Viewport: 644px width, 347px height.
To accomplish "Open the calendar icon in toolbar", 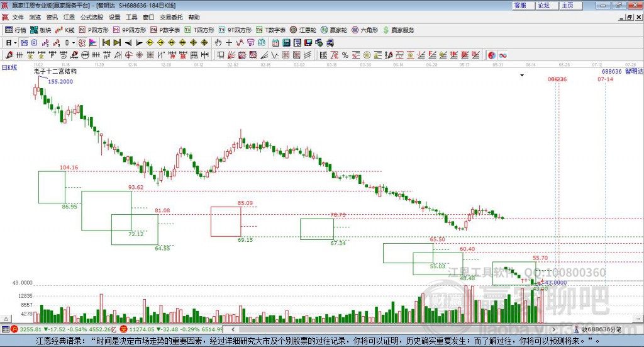I will tap(275, 43).
